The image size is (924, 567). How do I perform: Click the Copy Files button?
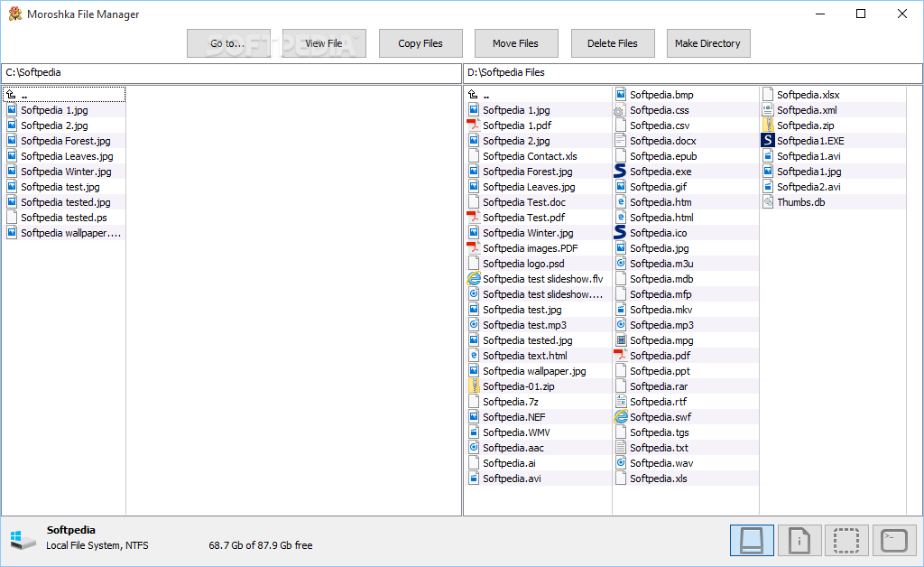tap(420, 43)
